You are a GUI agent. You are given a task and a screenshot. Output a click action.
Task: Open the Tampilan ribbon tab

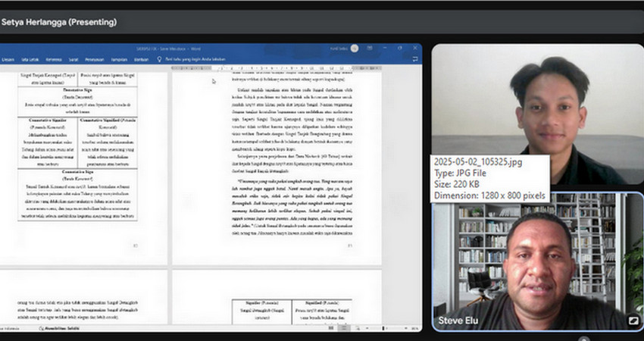[x=119, y=60]
